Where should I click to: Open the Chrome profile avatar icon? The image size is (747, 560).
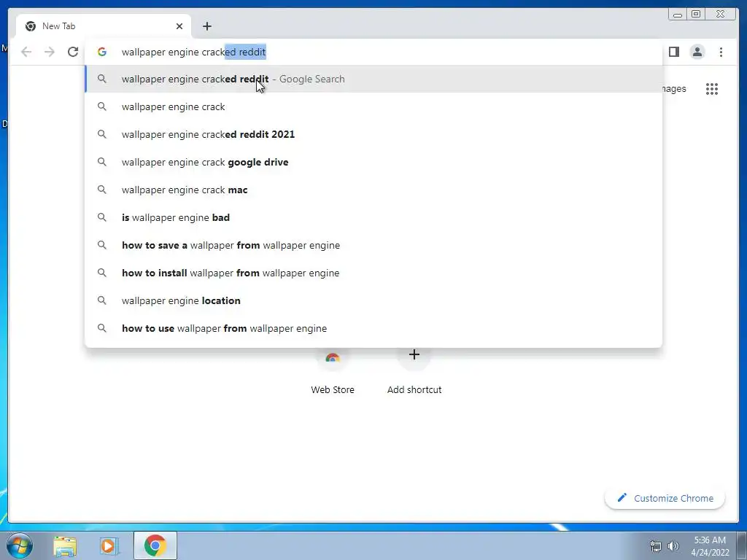pos(697,52)
